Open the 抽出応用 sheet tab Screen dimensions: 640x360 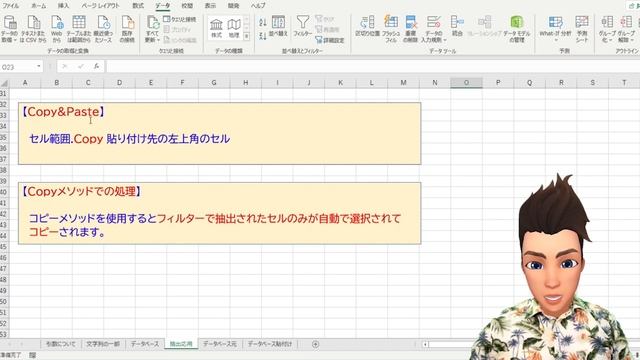point(181,344)
